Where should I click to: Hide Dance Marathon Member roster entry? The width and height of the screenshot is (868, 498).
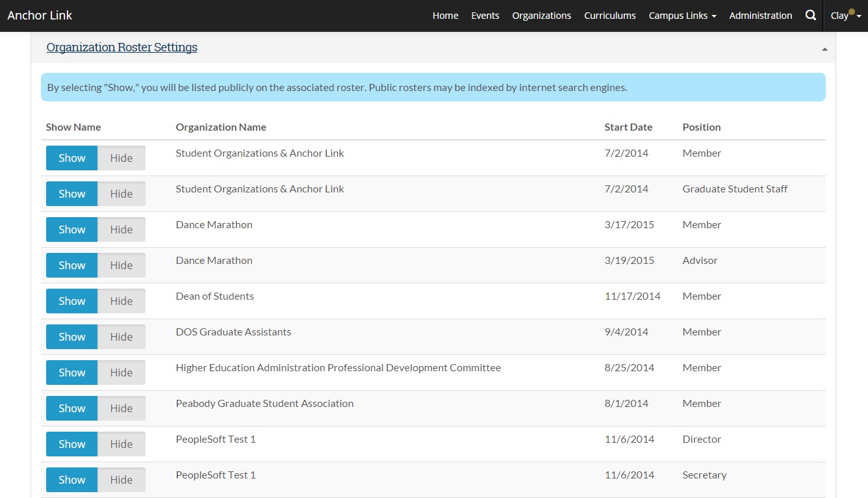click(x=121, y=229)
